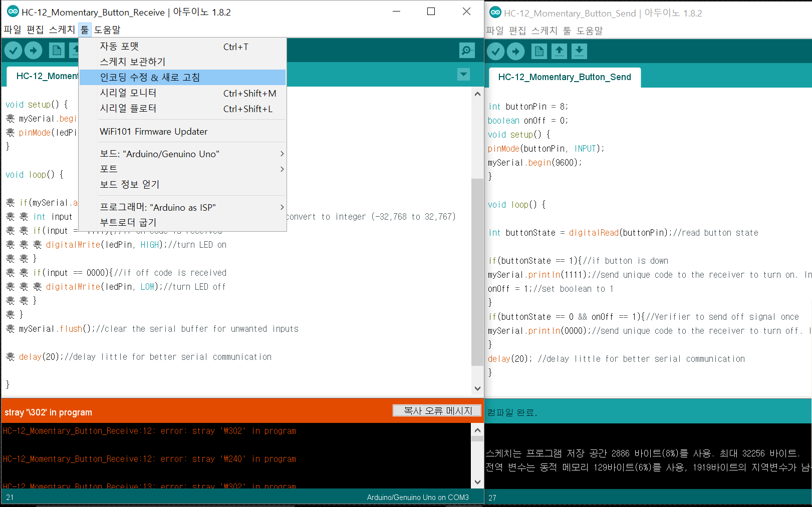Click Upload arrow in Send window

[515, 51]
